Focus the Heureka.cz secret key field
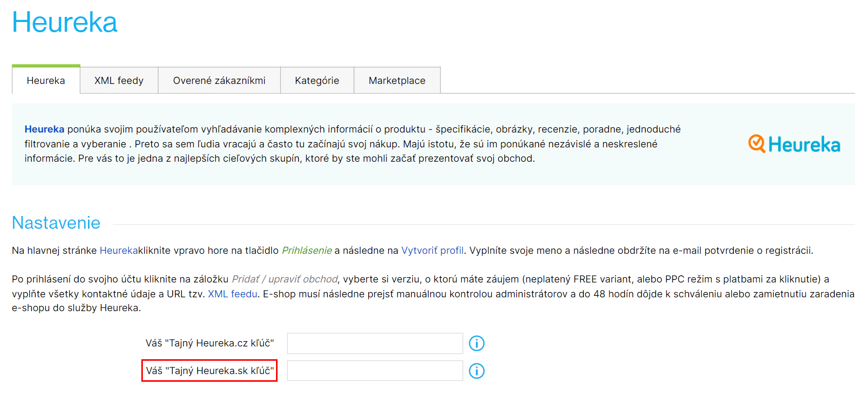The height and width of the screenshot is (393, 868). pyautogui.click(x=375, y=343)
